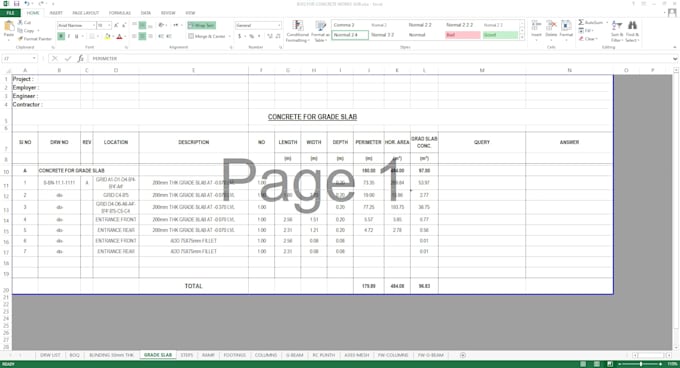This screenshot has height=368, width=680.
Task: Open the BOQ sheet tab
Action: (75, 355)
